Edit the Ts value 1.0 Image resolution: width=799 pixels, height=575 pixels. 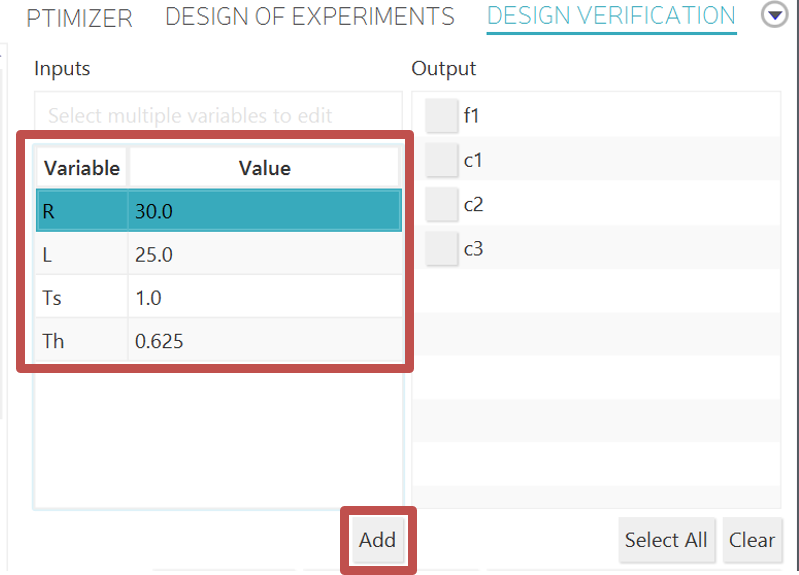(264, 298)
